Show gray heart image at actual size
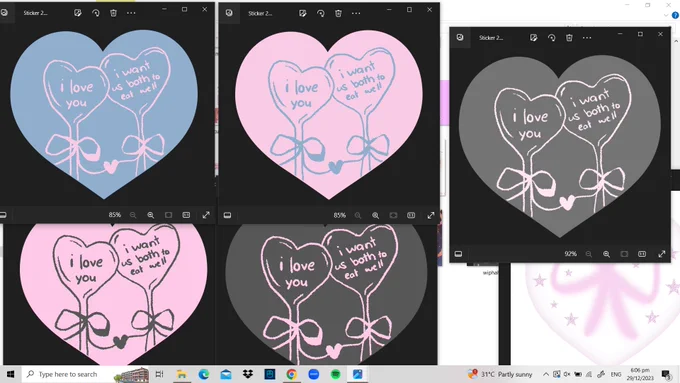The height and width of the screenshot is (383, 680). coord(642,254)
